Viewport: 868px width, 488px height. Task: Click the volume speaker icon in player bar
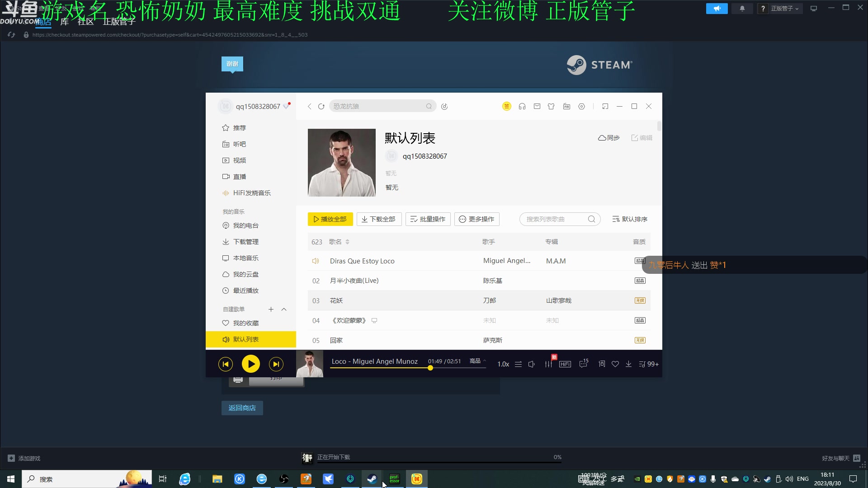[532, 364]
